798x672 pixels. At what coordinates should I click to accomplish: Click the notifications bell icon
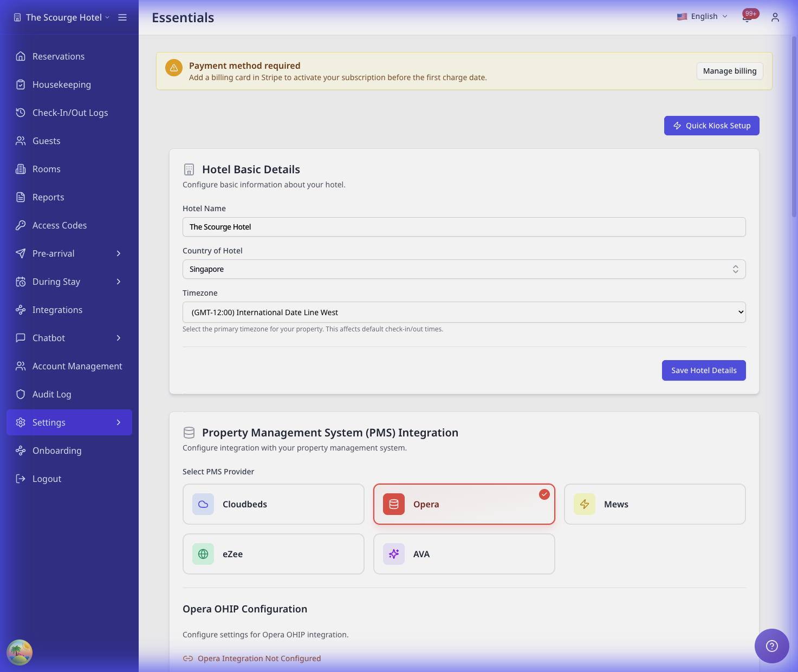747,18
